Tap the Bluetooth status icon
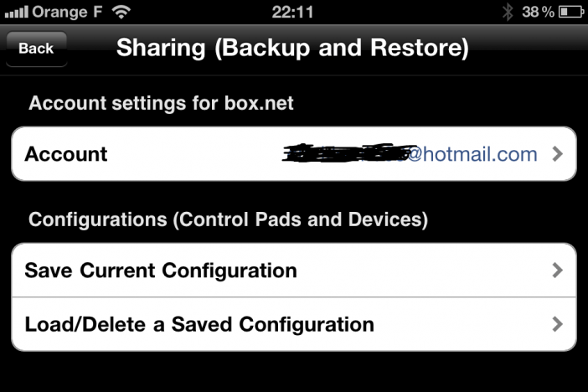This screenshot has height=392, width=588. pyautogui.click(x=508, y=12)
